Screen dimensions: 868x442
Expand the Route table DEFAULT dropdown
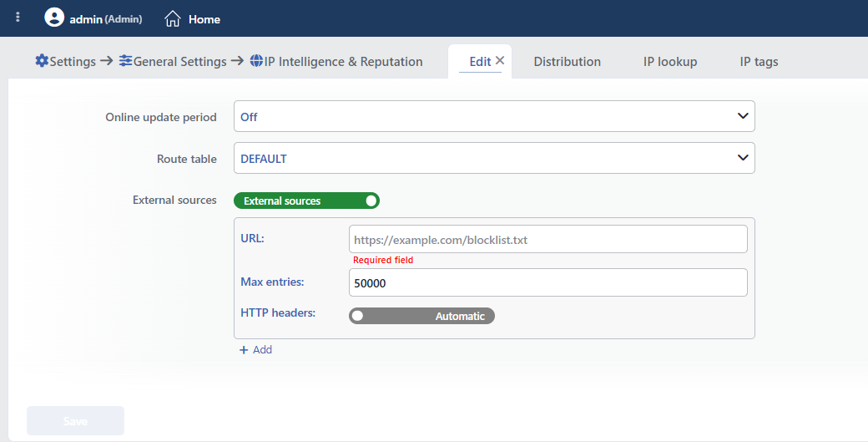tap(494, 158)
